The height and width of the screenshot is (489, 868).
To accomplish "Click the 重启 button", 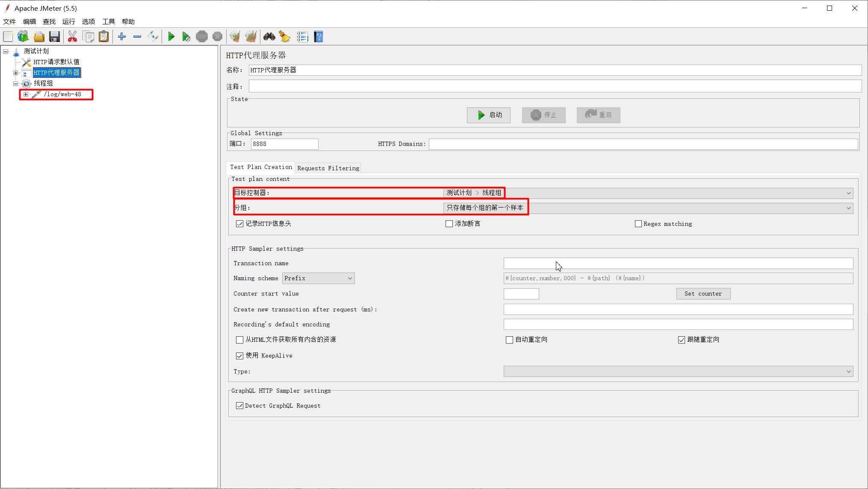I will click(x=598, y=115).
